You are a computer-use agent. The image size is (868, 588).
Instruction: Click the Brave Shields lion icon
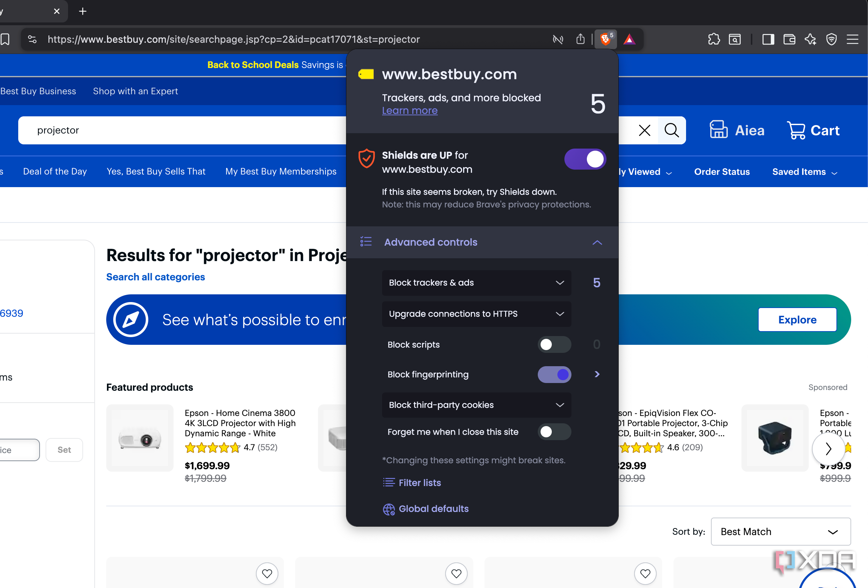point(605,39)
